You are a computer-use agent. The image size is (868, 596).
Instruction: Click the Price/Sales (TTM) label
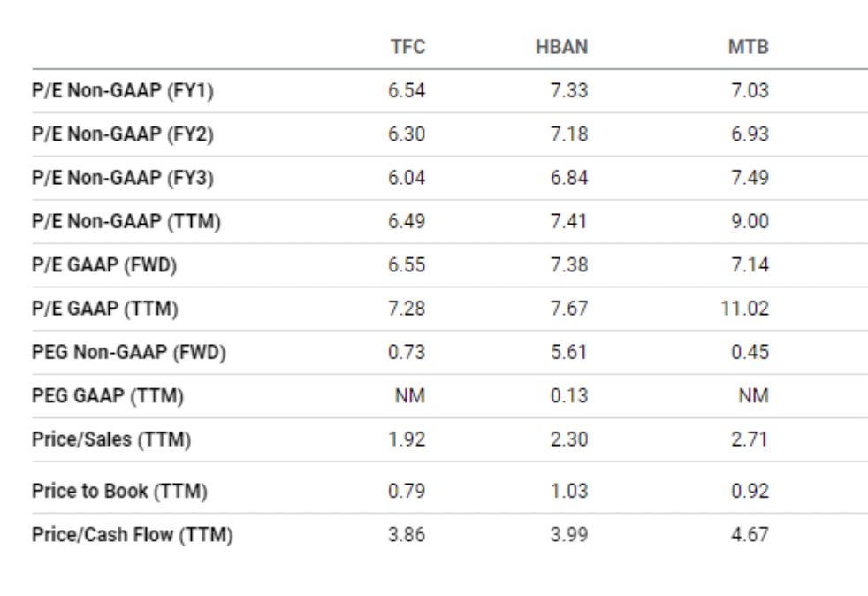(x=111, y=439)
